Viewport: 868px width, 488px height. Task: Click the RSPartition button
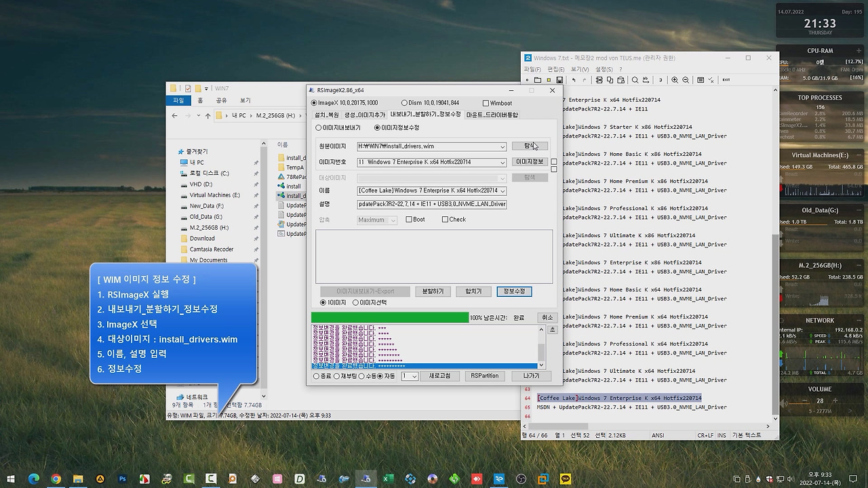485,376
